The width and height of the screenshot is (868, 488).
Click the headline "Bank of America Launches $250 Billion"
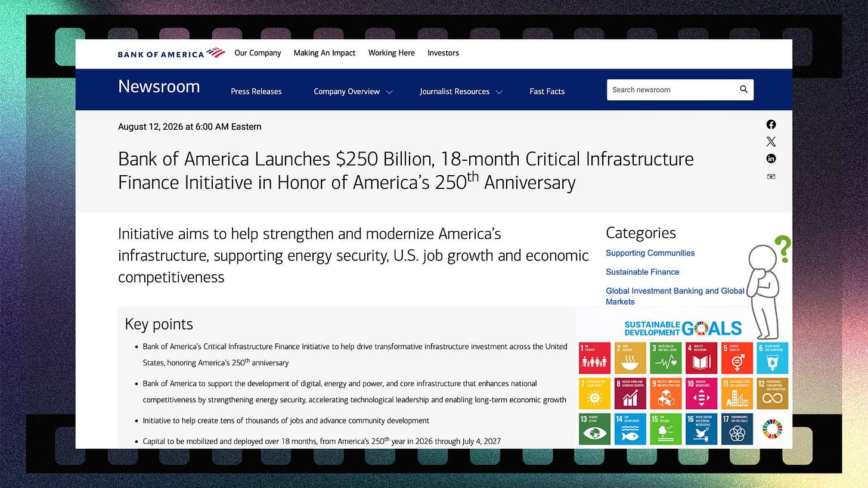click(x=405, y=170)
